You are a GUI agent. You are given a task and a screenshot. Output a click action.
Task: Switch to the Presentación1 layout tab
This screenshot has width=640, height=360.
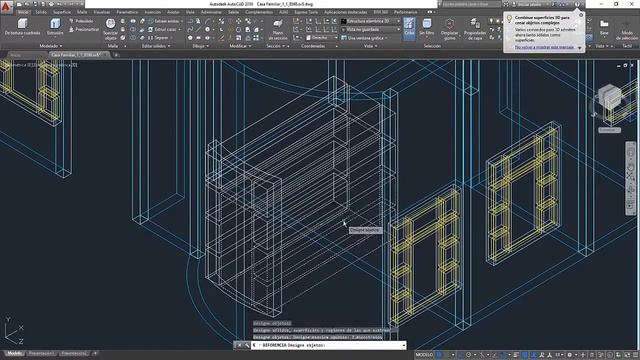(41, 353)
